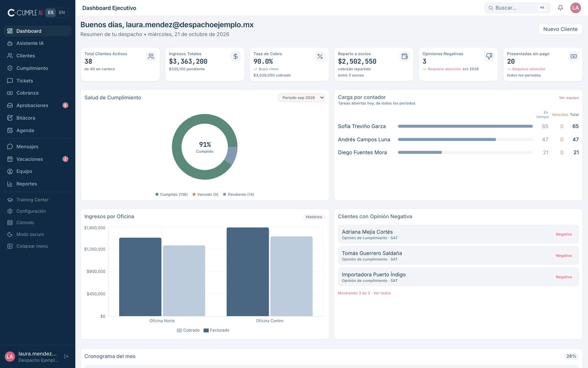Click the Bitácora notebook icon
The width and height of the screenshot is (588, 368).
coord(10,118)
